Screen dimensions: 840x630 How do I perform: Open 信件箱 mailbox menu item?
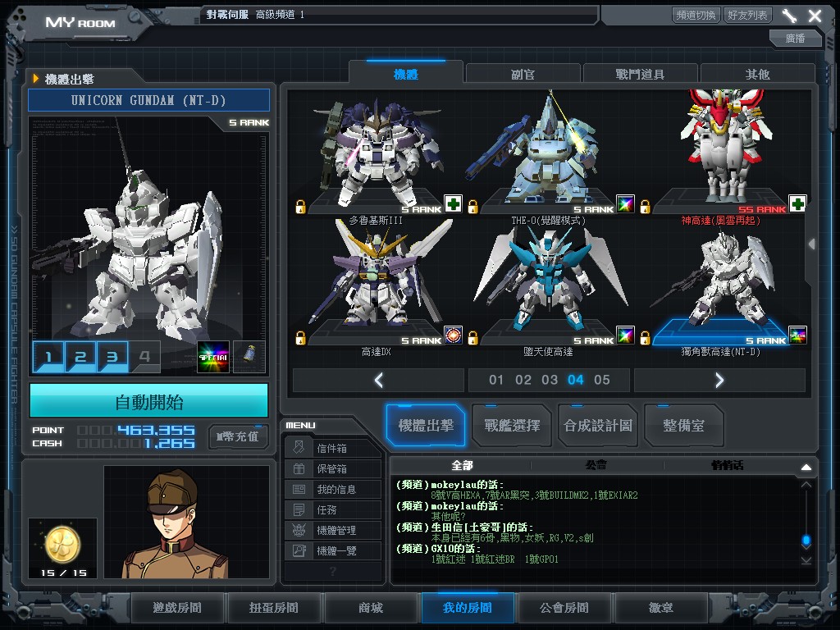[333, 448]
